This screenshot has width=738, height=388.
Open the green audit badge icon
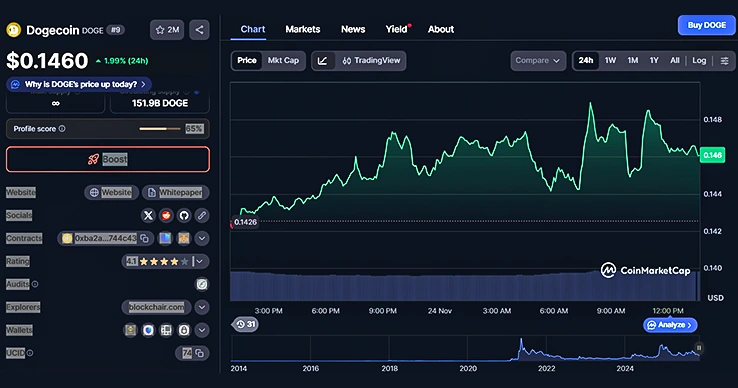coord(202,284)
